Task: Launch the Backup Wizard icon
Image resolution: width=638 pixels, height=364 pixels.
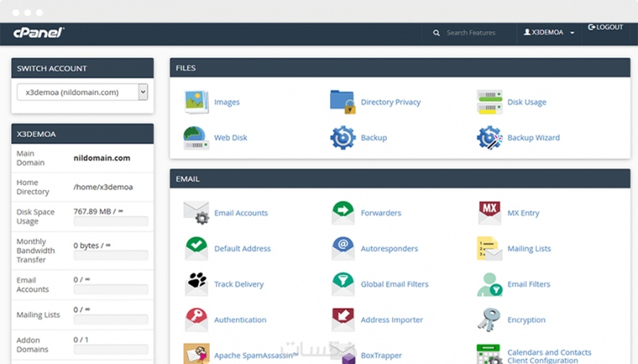Action: (x=489, y=138)
